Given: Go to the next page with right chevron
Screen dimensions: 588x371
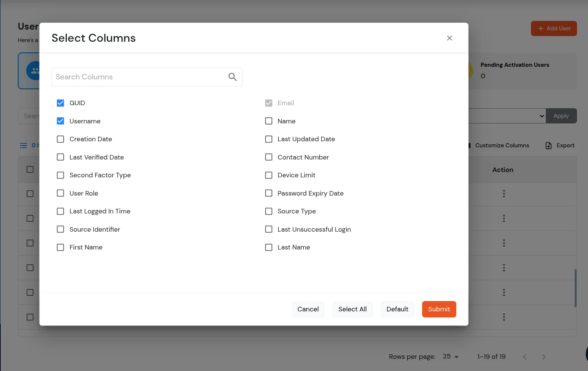Looking at the screenshot, I should pyautogui.click(x=544, y=357).
